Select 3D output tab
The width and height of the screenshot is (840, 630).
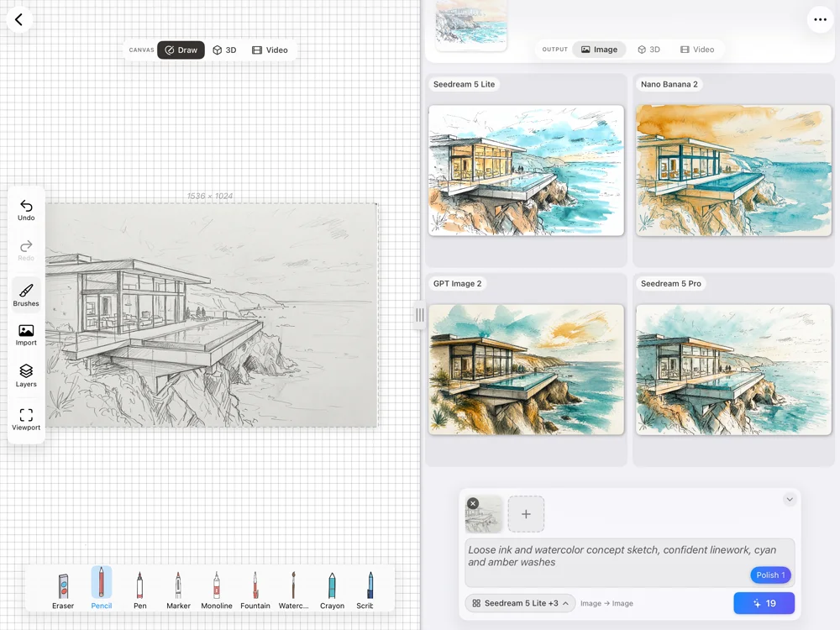648,50
